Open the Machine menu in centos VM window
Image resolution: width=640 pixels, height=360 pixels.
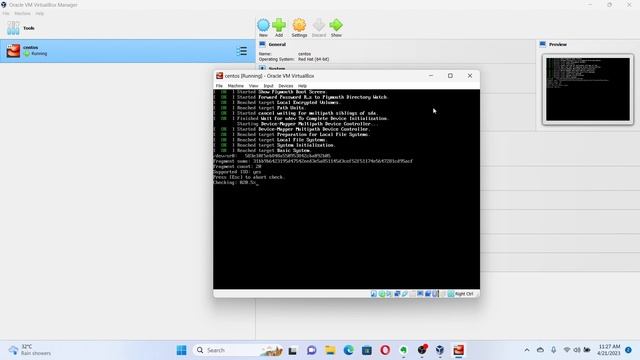coord(236,86)
